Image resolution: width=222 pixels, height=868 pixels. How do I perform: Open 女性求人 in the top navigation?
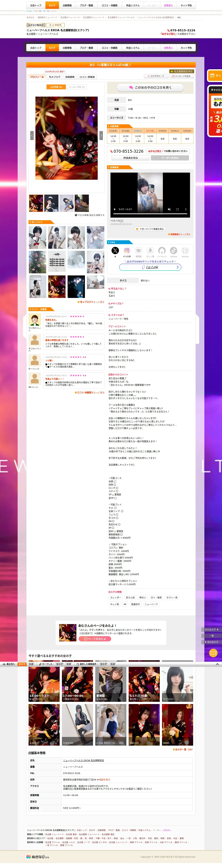[169, 5]
